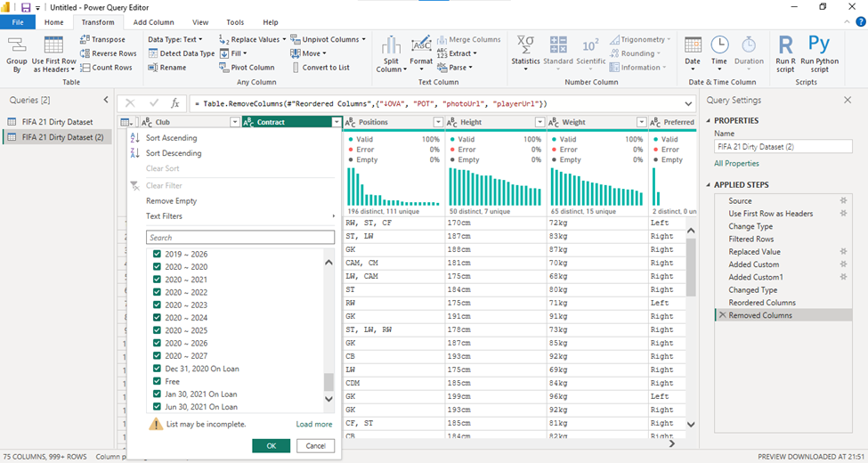Image resolution: width=868 pixels, height=463 pixels.
Task: Expand the formula bar with chevron
Action: [688, 103]
